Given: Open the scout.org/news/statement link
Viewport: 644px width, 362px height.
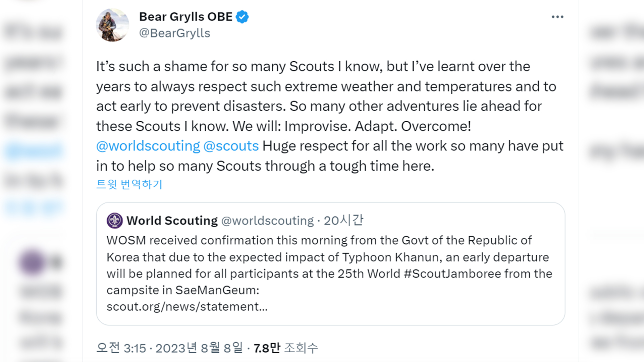Looking at the screenshot, I should tap(187, 307).
